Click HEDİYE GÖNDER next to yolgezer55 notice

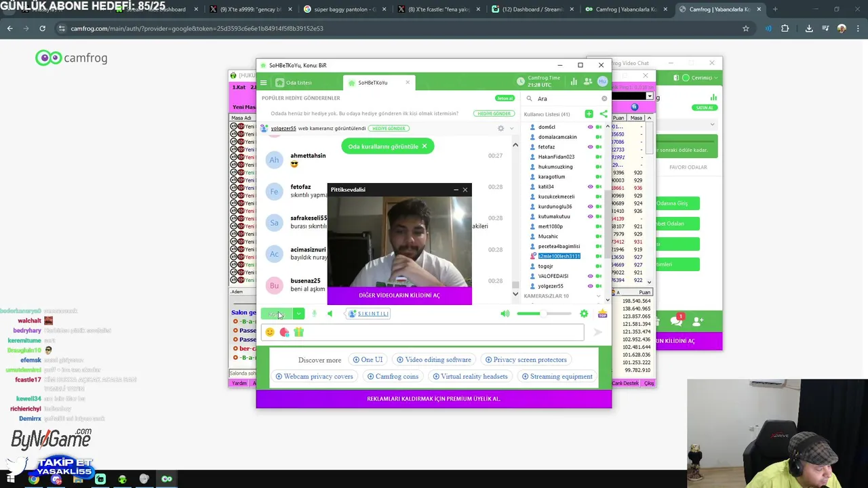tap(389, 128)
